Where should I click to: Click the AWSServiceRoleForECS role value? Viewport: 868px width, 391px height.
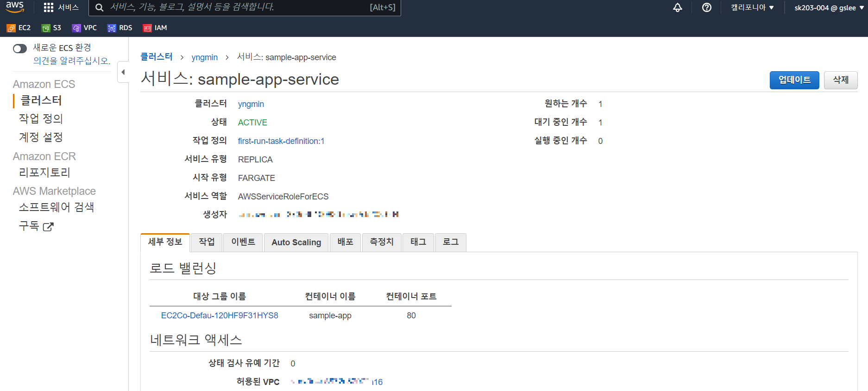283,197
